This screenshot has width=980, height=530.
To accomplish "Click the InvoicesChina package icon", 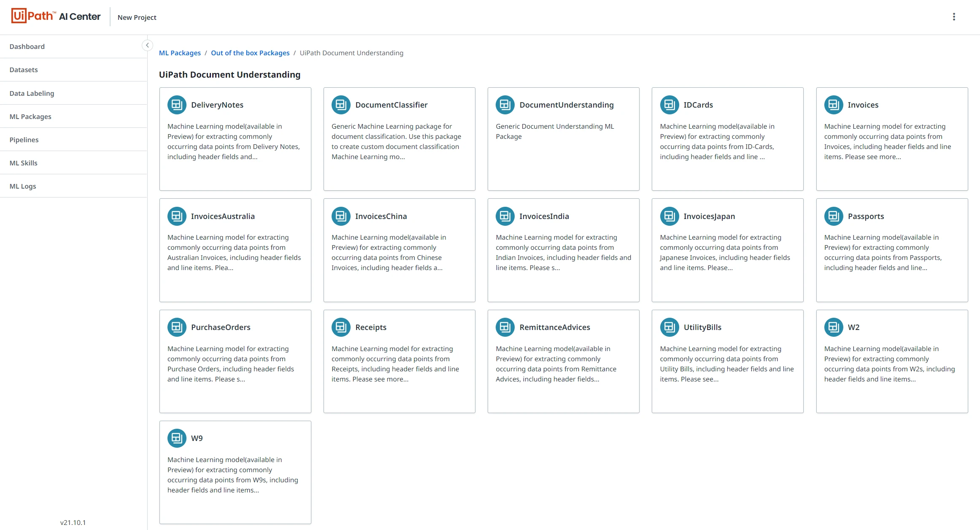I will pyautogui.click(x=341, y=216).
